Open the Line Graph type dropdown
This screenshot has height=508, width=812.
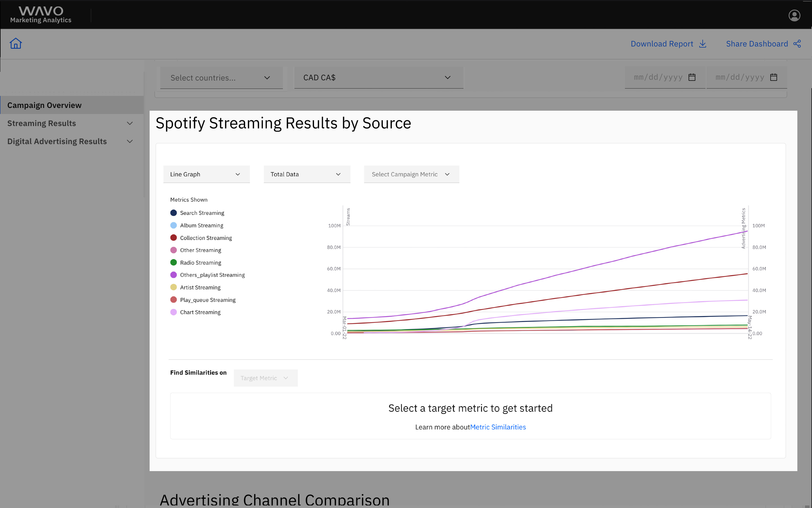206,174
